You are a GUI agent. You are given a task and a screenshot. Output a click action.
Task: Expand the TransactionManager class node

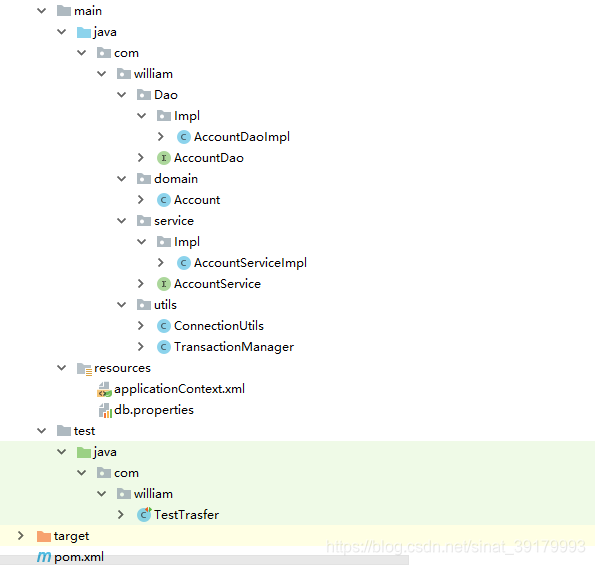(141, 346)
